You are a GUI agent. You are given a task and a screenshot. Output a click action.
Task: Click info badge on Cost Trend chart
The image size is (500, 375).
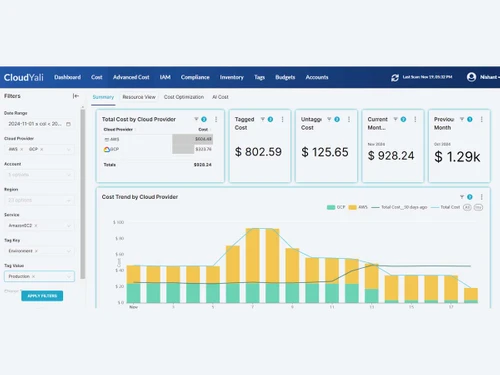(470, 197)
